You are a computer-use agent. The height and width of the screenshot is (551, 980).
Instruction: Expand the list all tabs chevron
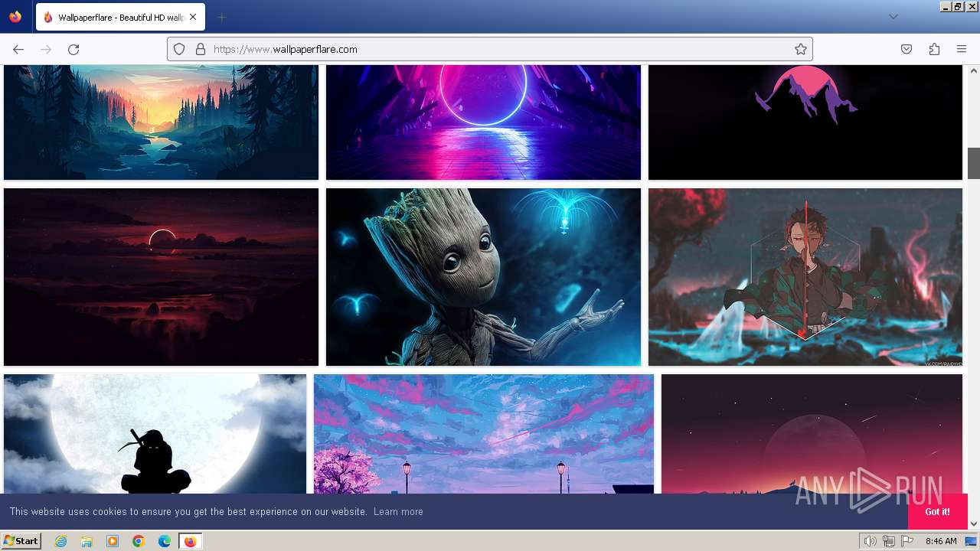pyautogui.click(x=893, y=17)
